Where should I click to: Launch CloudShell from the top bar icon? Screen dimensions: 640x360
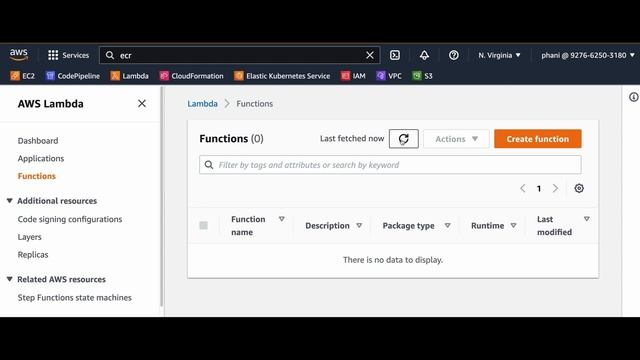395,55
